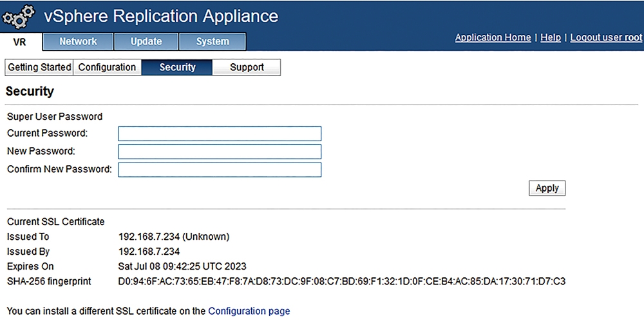The height and width of the screenshot is (327, 644).
Task: Follow the Application Home link
Action: point(493,37)
